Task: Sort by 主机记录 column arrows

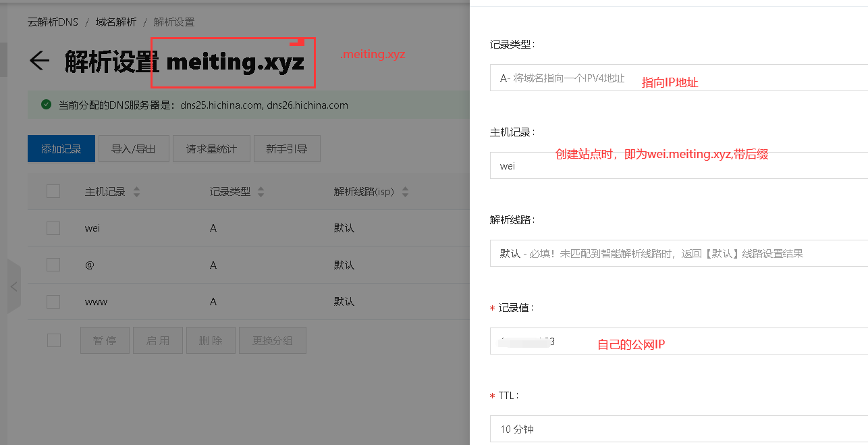Action: point(136,192)
